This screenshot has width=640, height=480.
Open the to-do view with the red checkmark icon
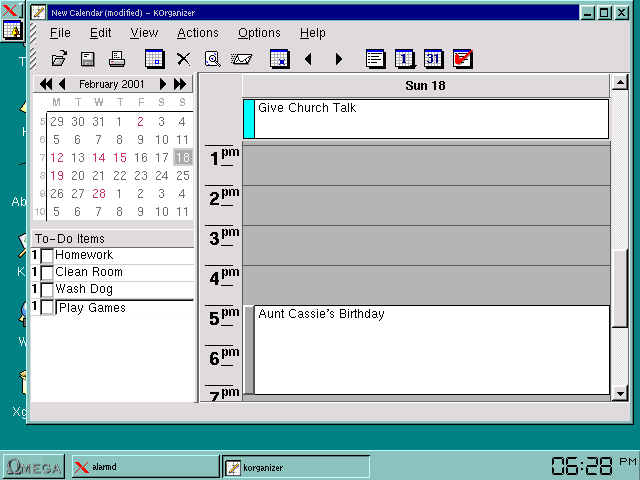coord(463,59)
